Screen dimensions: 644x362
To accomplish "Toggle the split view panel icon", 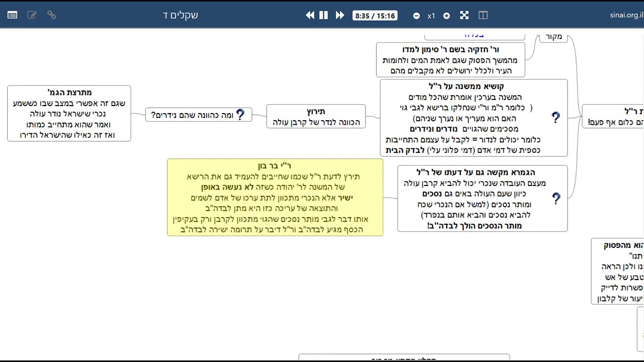I will pyautogui.click(x=483, y=15).
